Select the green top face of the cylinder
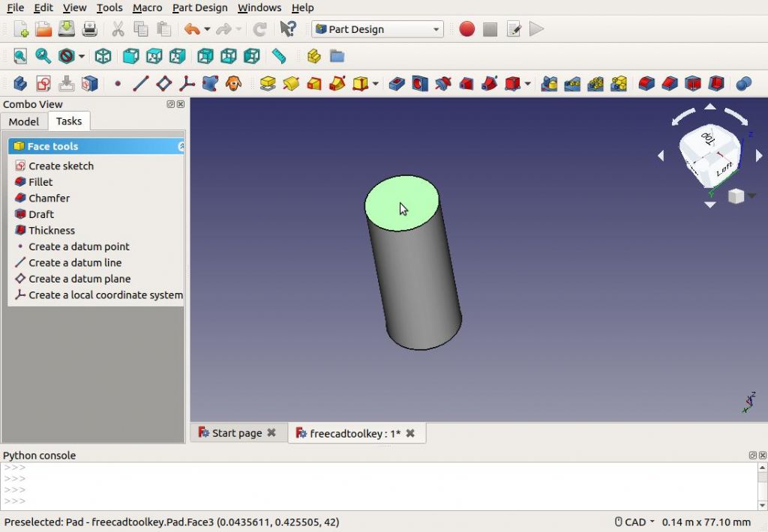The height and width of the screenshot is (532, 768). tap(402, 203)
